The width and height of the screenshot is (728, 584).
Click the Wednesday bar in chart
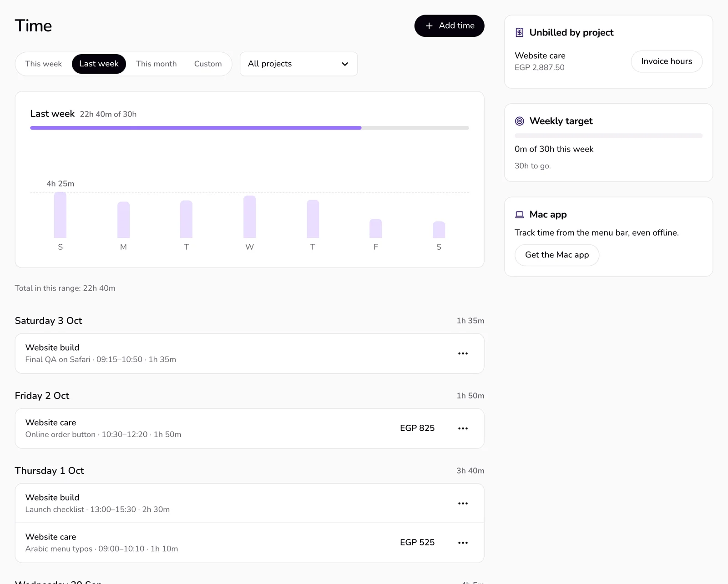(249, 216)
